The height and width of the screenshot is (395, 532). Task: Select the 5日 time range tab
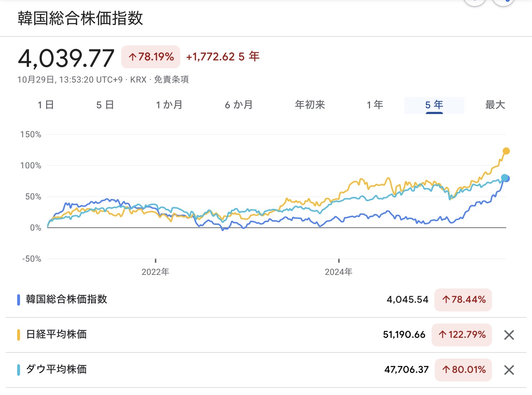click(x=105, y=105)
